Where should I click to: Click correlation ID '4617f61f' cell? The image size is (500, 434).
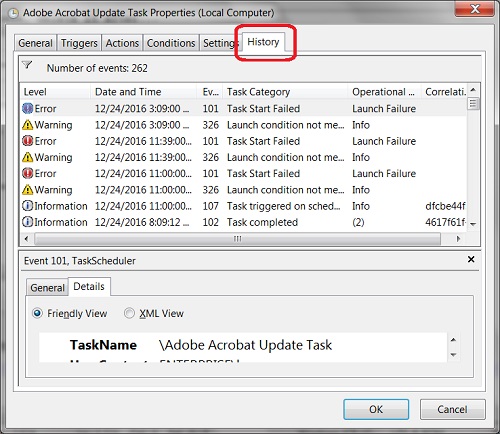coord(445,222)
